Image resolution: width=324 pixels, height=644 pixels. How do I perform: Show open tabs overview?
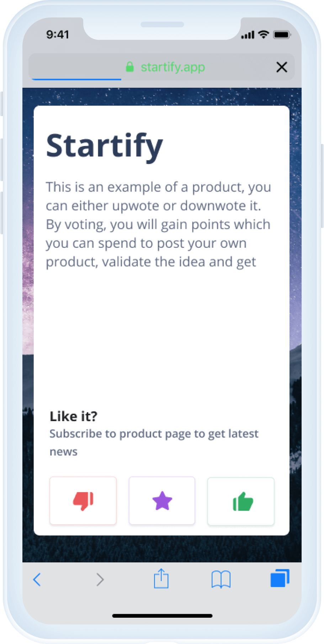tap(280, 578)
